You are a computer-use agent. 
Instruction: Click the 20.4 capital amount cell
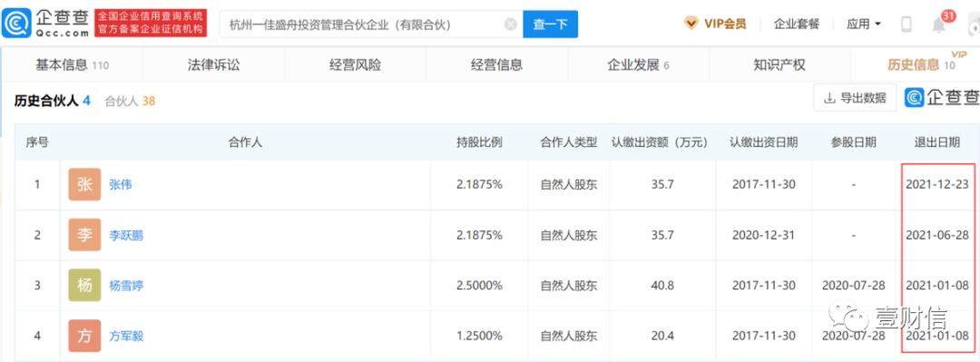click(662, 337)
